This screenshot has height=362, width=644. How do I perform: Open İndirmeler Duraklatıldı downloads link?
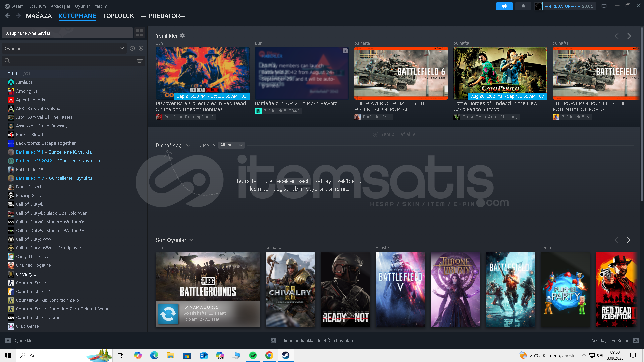pos(316,340)
